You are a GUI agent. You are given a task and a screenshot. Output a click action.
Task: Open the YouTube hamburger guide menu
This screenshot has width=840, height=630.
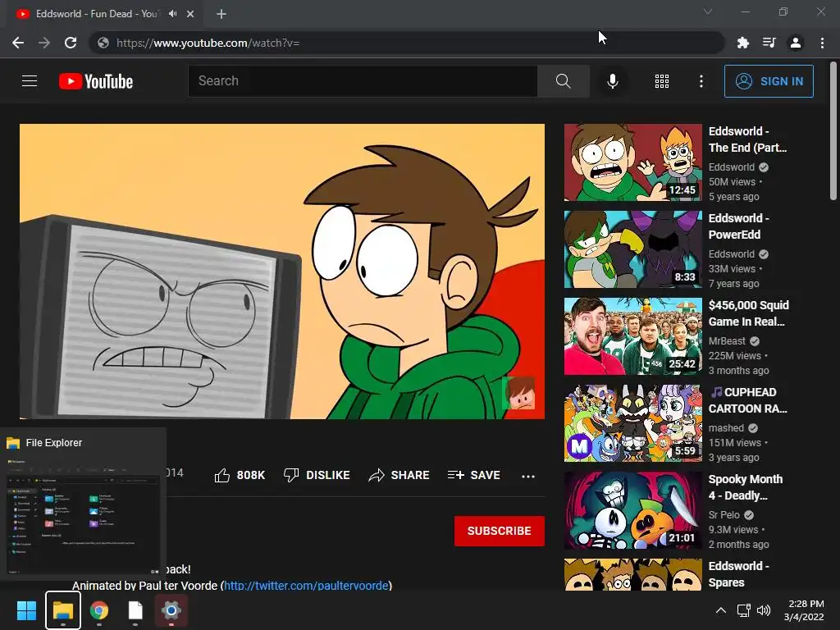(30, 81)
